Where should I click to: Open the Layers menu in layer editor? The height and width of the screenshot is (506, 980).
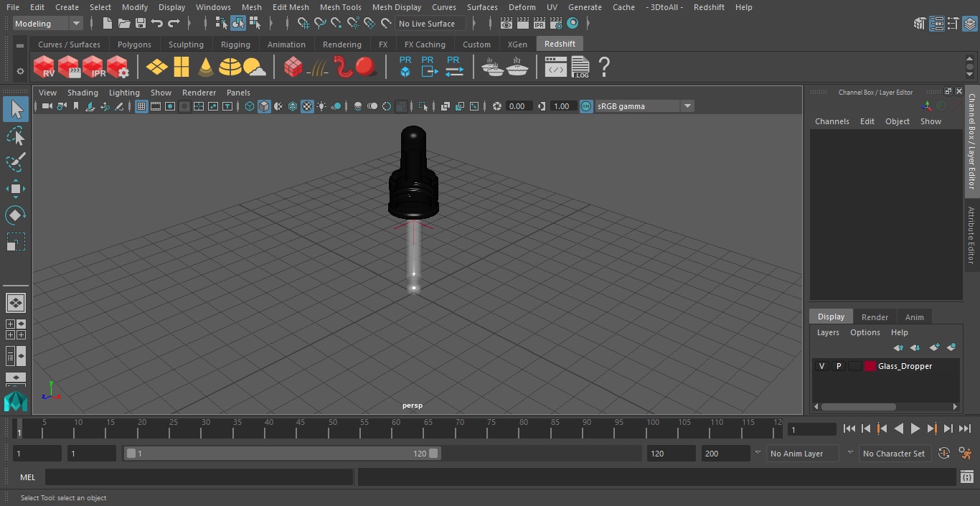coord(828,332)
